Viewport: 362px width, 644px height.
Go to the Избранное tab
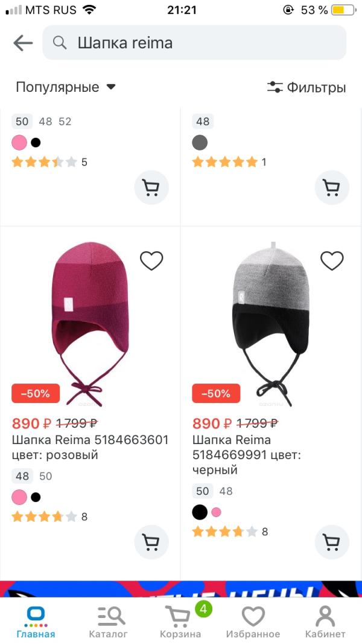pyautogui.click(x=253, y=622)
